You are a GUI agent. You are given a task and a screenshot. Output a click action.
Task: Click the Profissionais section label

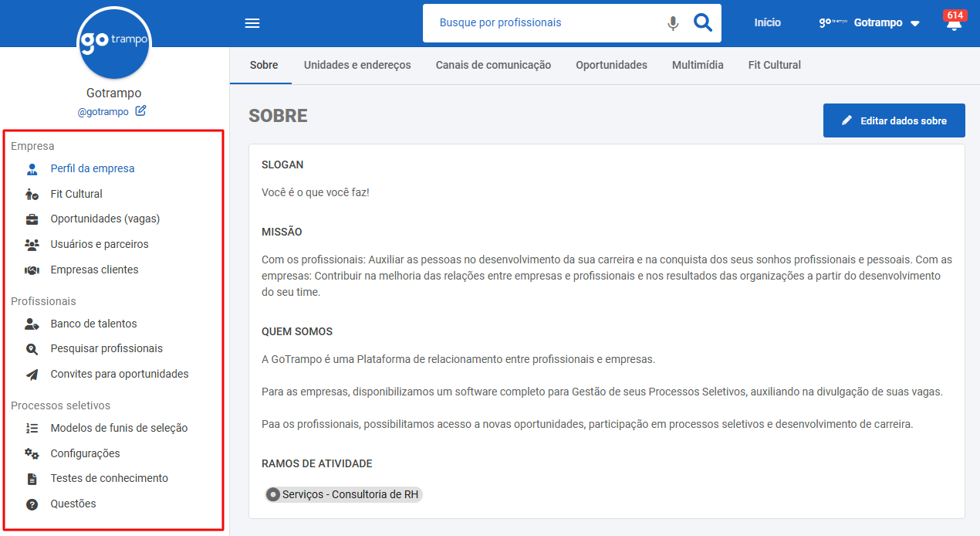[x=43, y=301]
